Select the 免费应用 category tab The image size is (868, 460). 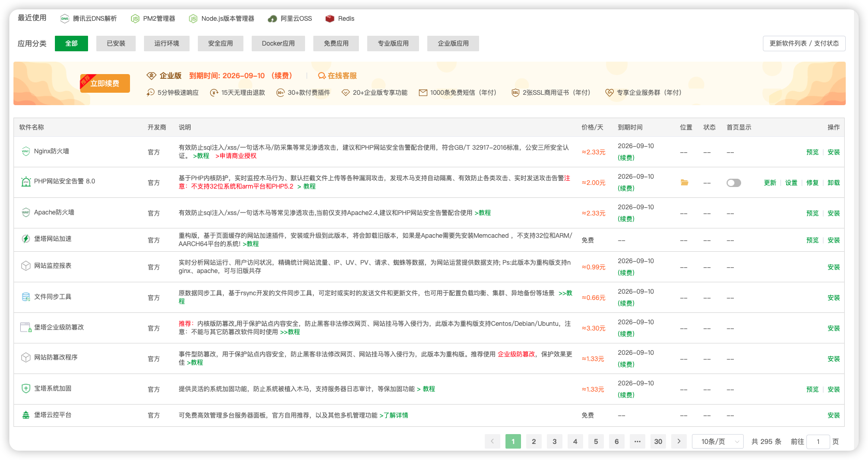point(336,44)
